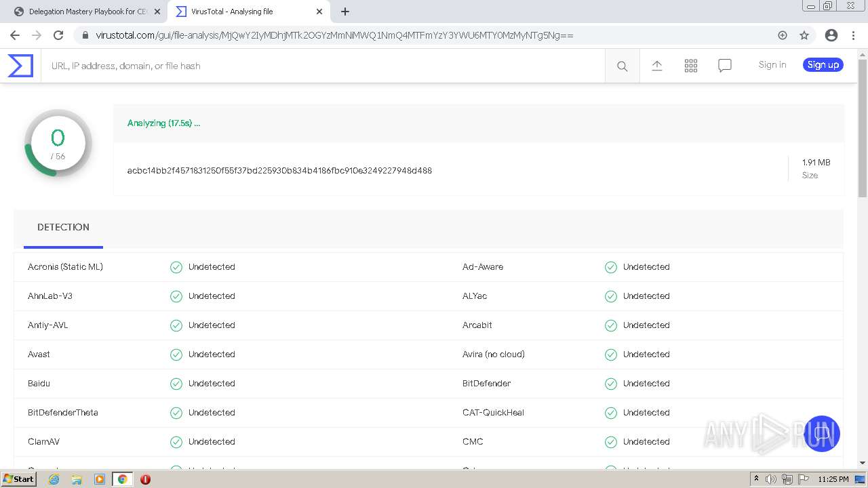Click Acronis undetected checkmark icon
This screenshot has width=868, height=488.
pyautogui.click(x=176, y=267)
